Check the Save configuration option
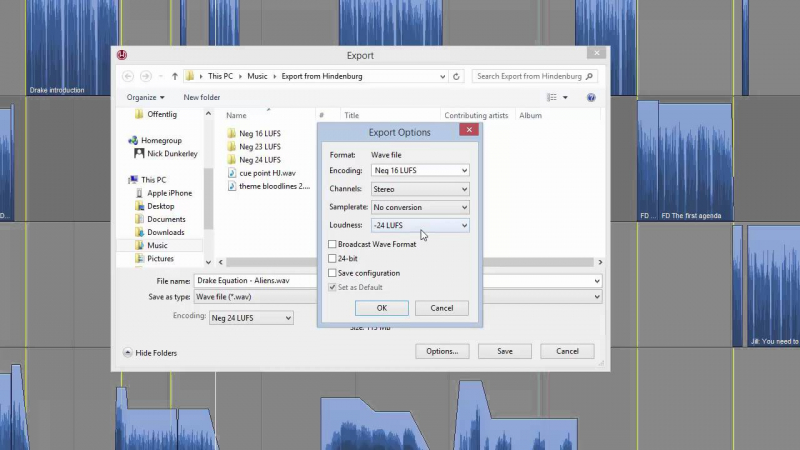 [x=333, y=273]
